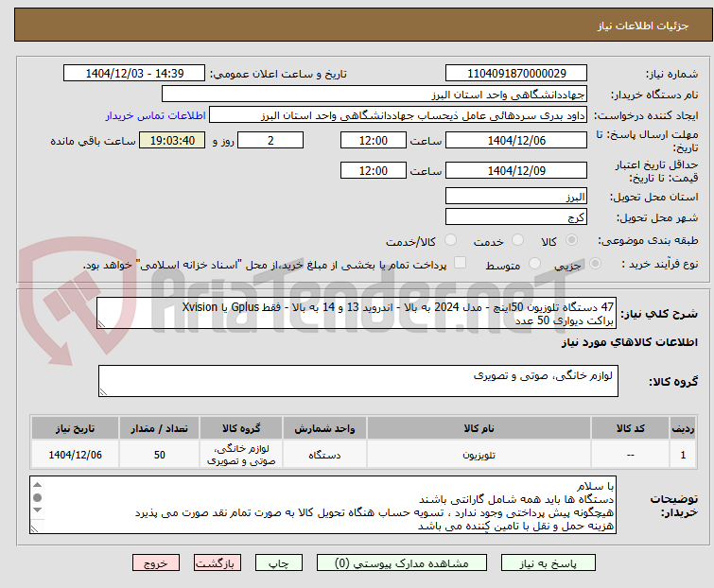Click the quantity cell showing 50
The width and height of the screenshot is (714, 588).
pyautogui.click(x=160, y=455)
